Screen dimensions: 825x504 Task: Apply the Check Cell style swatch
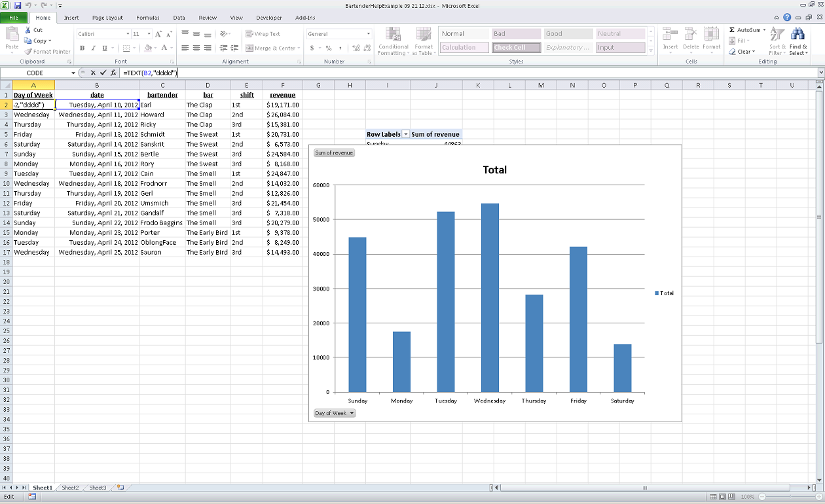click(x=517, y=48)
